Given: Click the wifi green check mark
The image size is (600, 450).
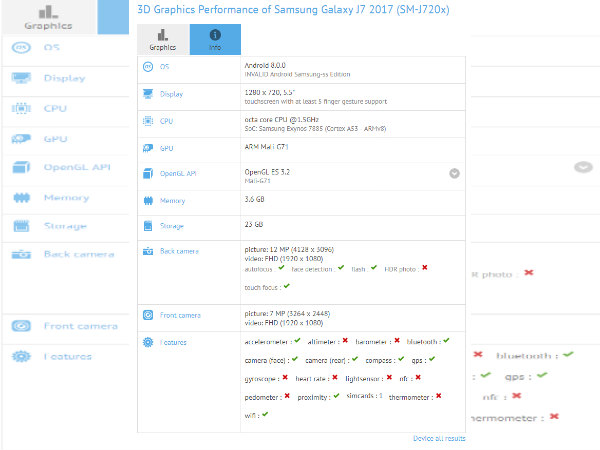Looking at the screenshot, I should pyautogui.click(x=265, y=414).
